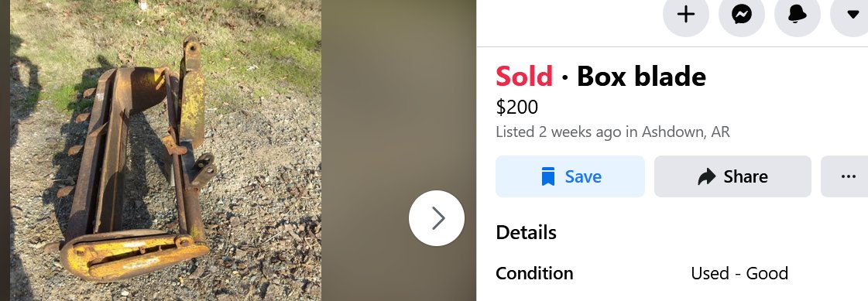Select the Used - Good condition value

point(739,273)
